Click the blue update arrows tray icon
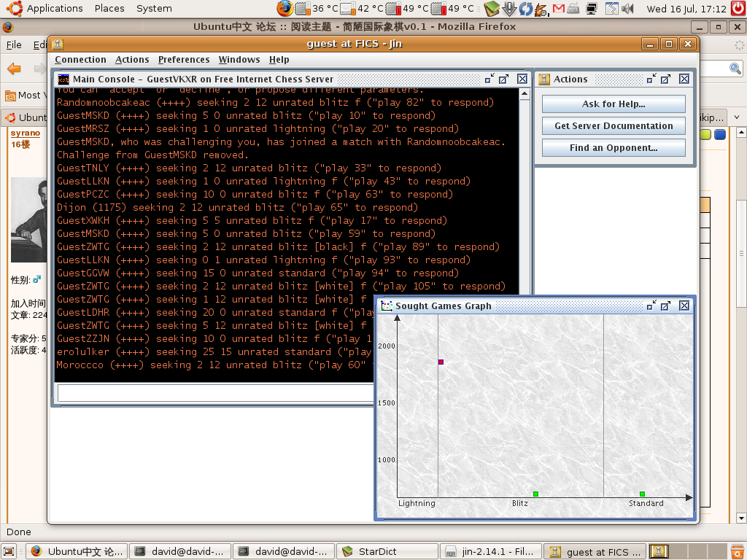This screenshot has height=560, width=747. coord(526,8)
